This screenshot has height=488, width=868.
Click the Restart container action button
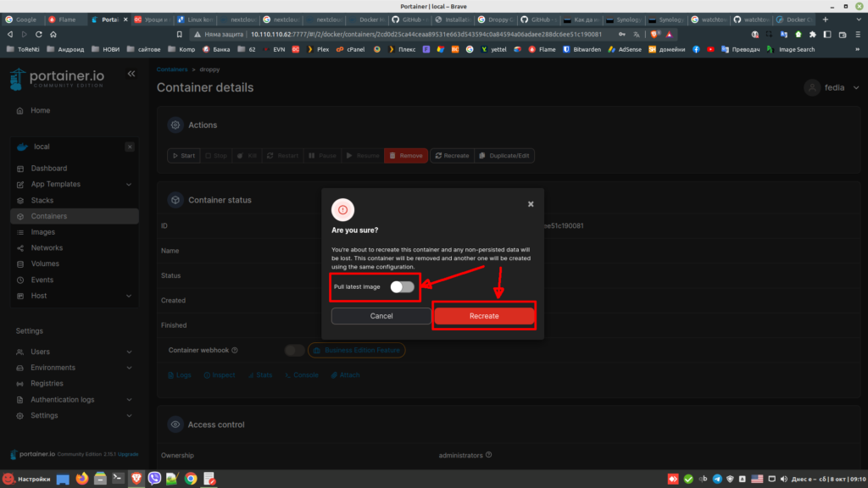coord(282,156)
